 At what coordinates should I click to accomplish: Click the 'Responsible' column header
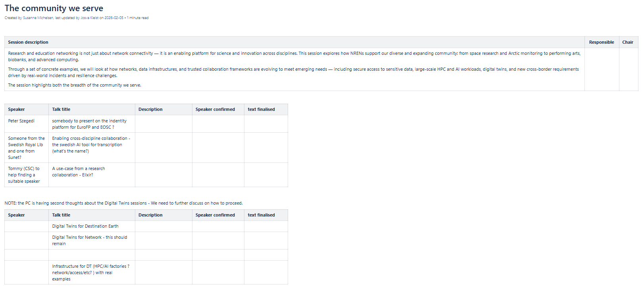[x=601, y=42]
